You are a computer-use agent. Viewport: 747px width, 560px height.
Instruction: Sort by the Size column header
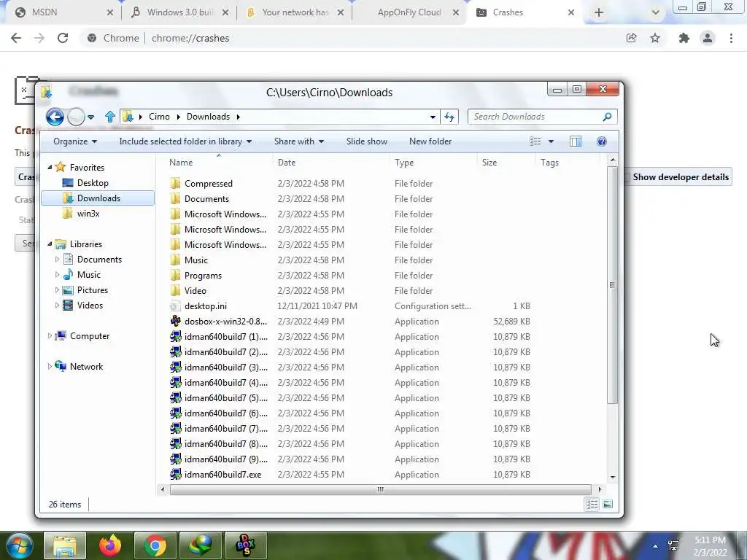[x=505, y=163]
